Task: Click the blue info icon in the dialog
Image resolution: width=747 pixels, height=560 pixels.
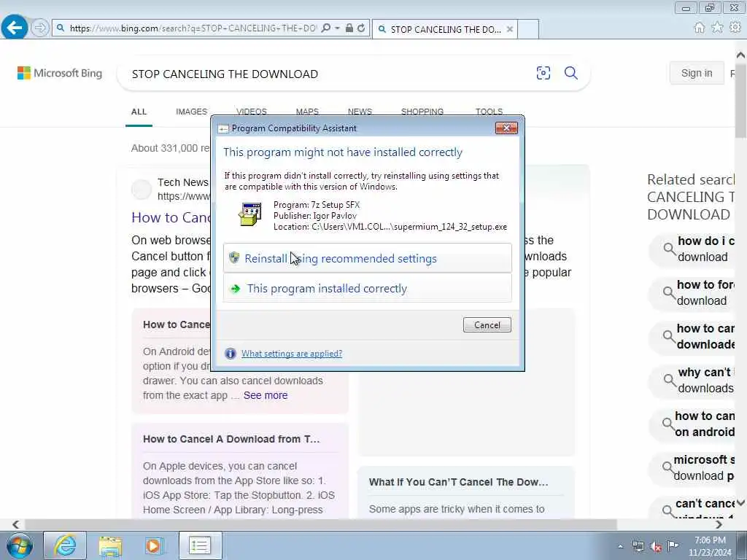Action: point(230,354)
